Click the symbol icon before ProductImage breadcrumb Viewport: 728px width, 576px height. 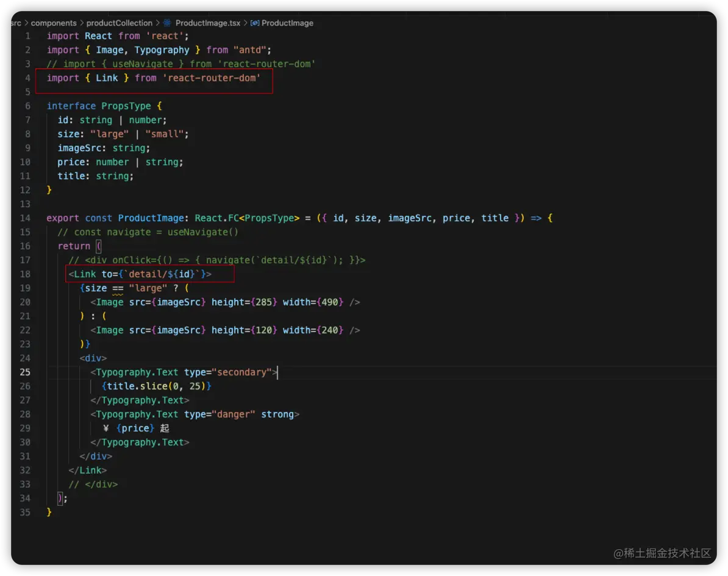[254, 23]
